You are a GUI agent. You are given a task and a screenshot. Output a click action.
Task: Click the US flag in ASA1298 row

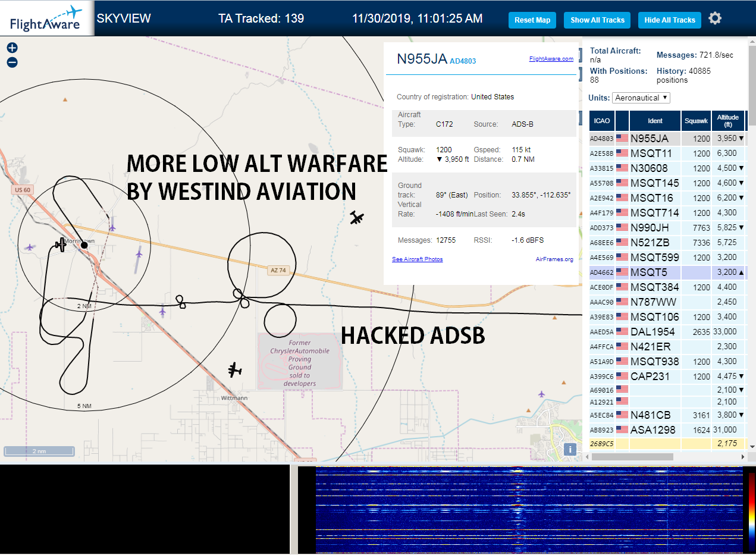click(x=622, y=429)
